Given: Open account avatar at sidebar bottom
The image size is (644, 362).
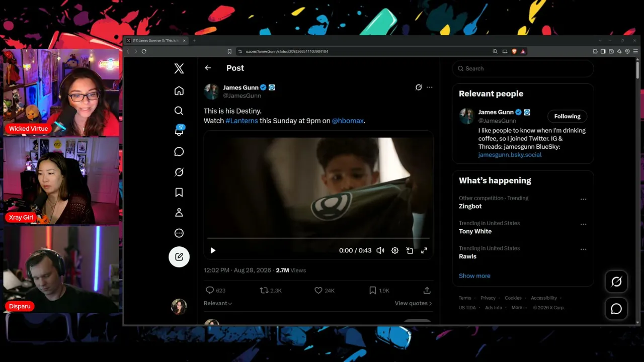Looking at the screenshot, I should (x=179, y=306).
